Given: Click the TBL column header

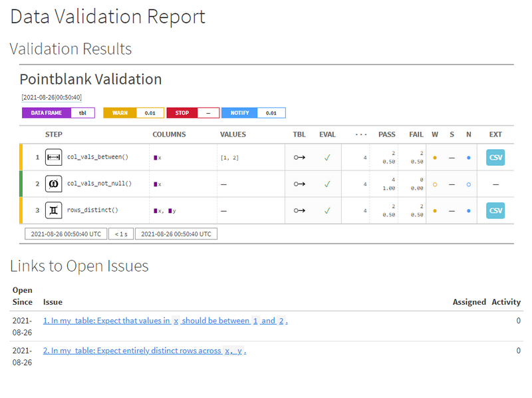Looking at the screenshot, I should (299, 134).
